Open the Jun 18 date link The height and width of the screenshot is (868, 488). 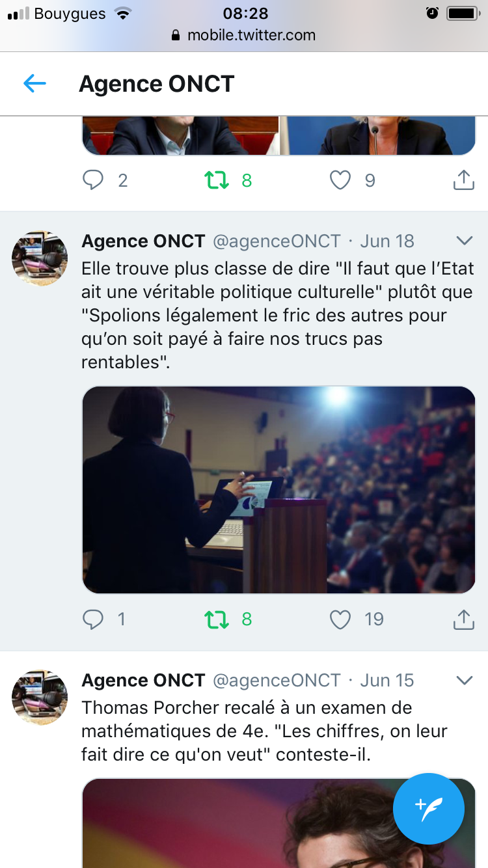coord(387,241)
